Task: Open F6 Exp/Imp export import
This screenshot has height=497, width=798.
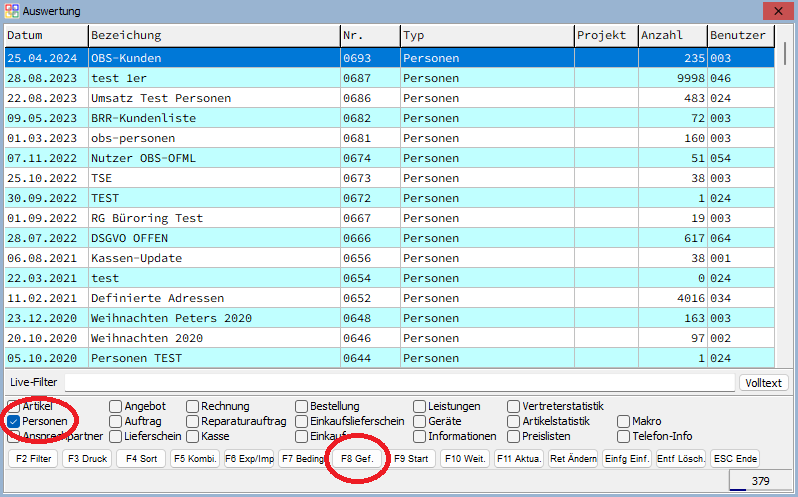Action: click(x=249, y=459)
